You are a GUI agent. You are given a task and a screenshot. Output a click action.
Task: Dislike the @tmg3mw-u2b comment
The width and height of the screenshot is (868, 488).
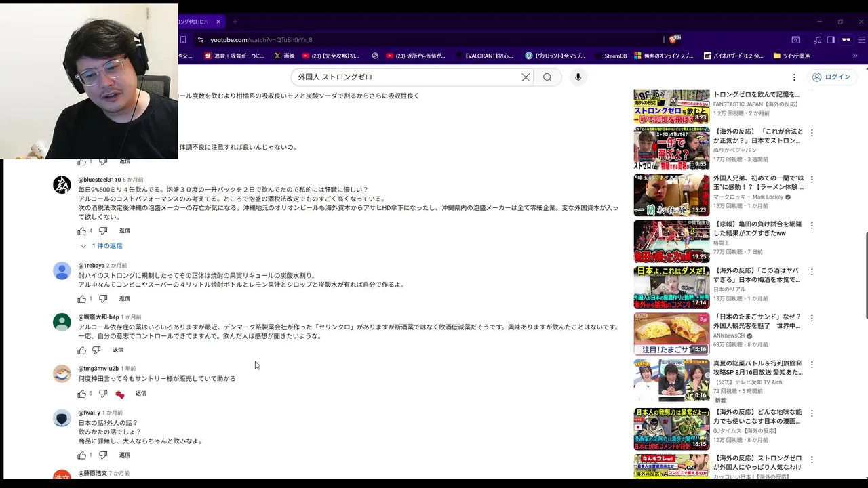(x=103, y=394)
